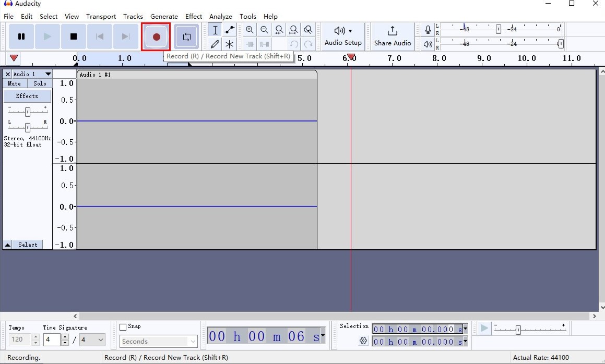
Task: Click the Trim Audio Outside Selection icon
Action: pos(250,44)
